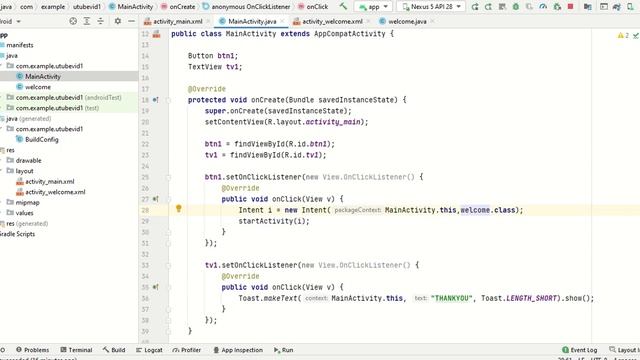640x360 pixels.
Task: Click the green Debug app bug icon
Action: pos(516,7)
